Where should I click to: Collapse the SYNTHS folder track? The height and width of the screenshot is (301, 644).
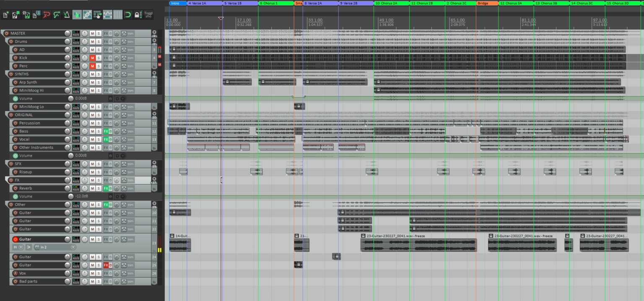coord(154,73)
